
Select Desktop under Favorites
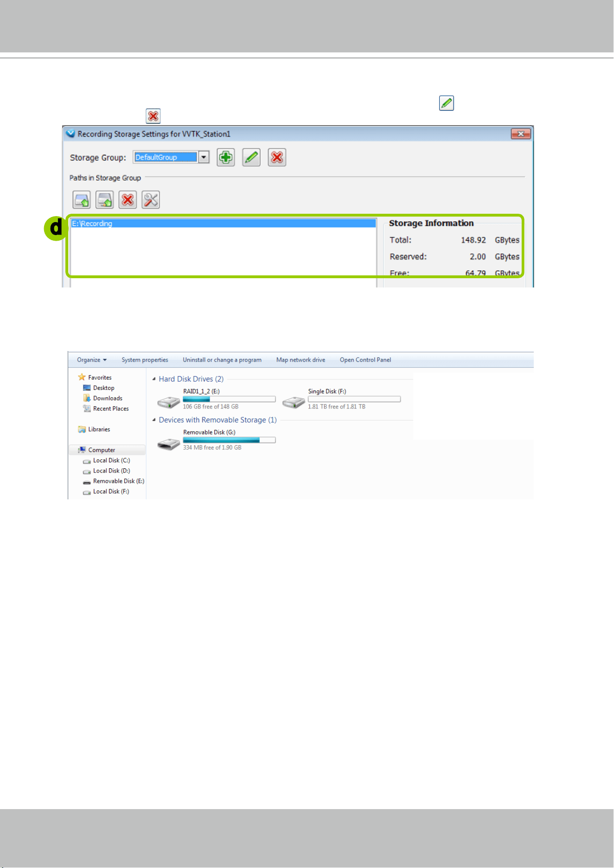[104, 388]
